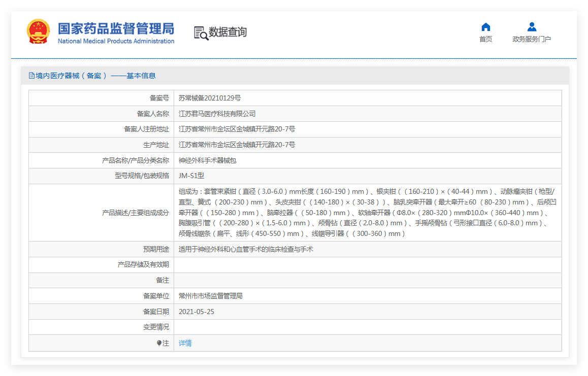Click the filing authority 常州市市场监督管理局
Screen dimensions: 588x376
click(x=211, y=296)
